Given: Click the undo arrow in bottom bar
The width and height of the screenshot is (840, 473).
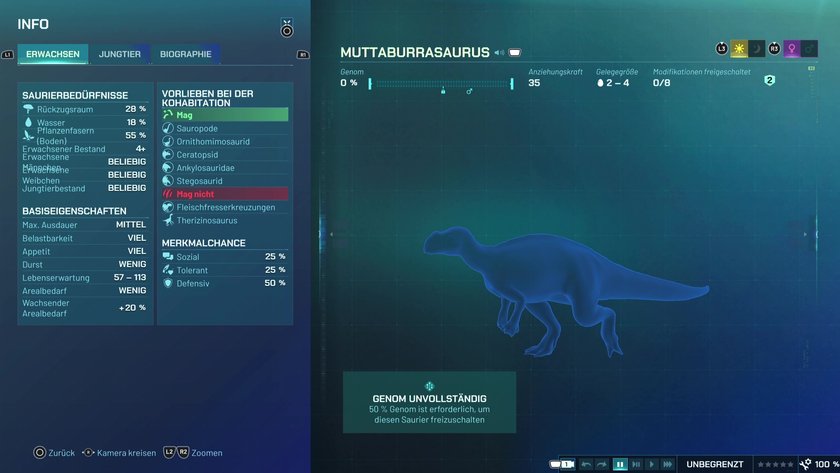Looking at the screenshot, I should coord(586,464).
